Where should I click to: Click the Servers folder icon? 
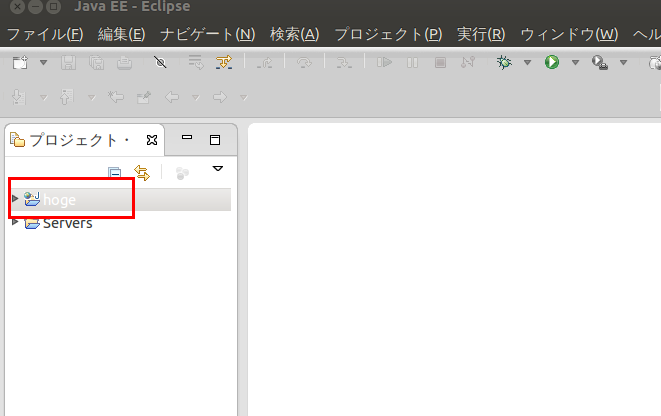32,223
